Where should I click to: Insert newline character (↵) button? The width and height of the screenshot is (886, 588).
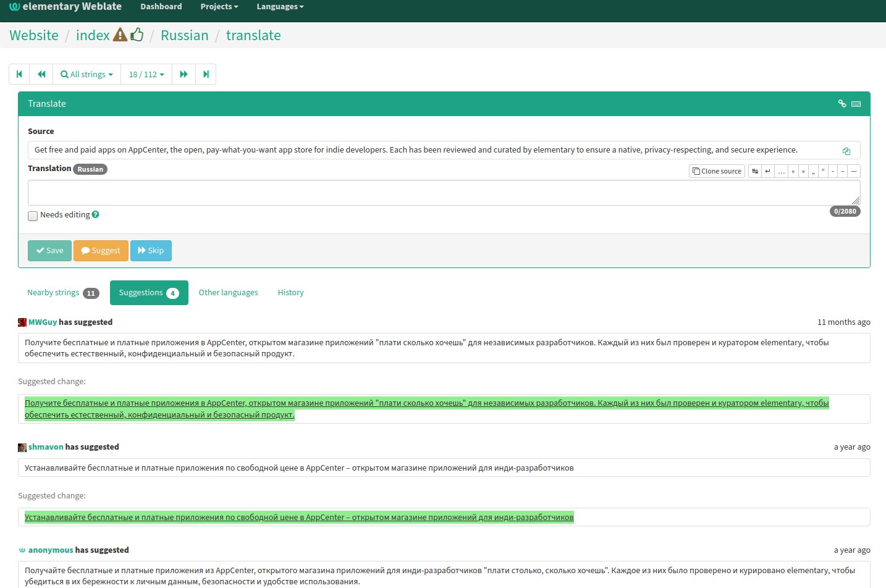tap(768, 171)
